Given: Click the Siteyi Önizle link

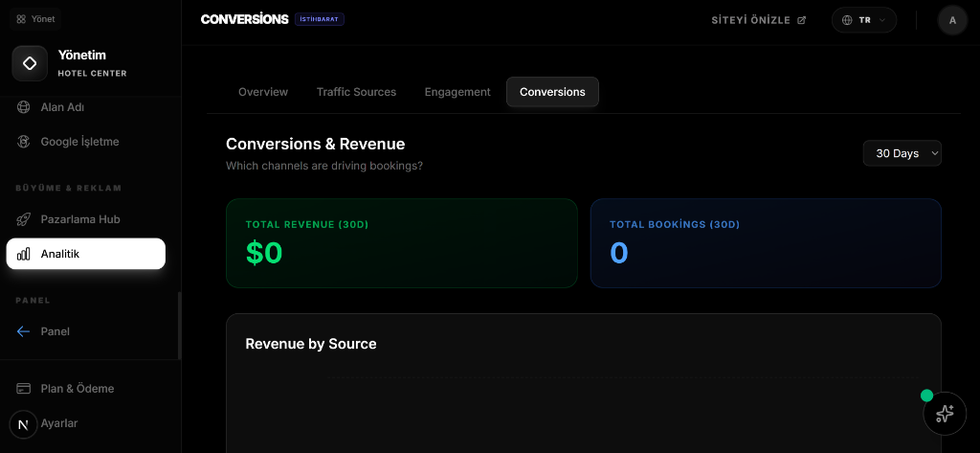Looking at the screenshot, I should click(x=758, y=20).
